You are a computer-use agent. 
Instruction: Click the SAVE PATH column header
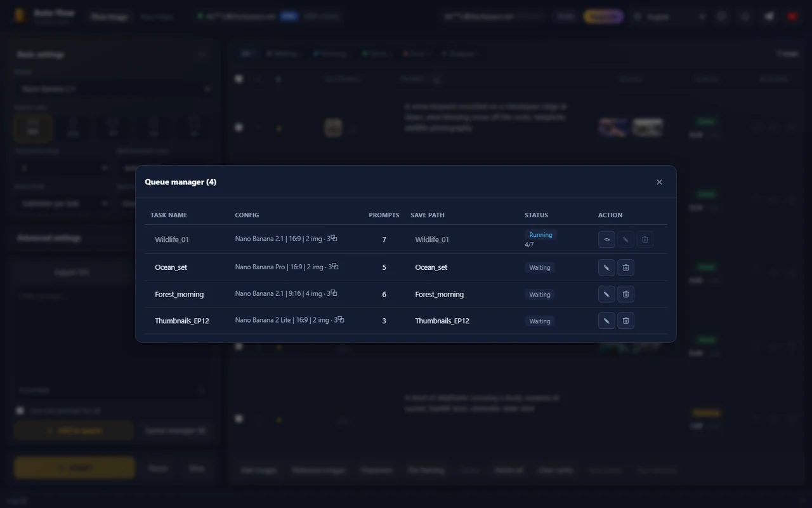428,215
